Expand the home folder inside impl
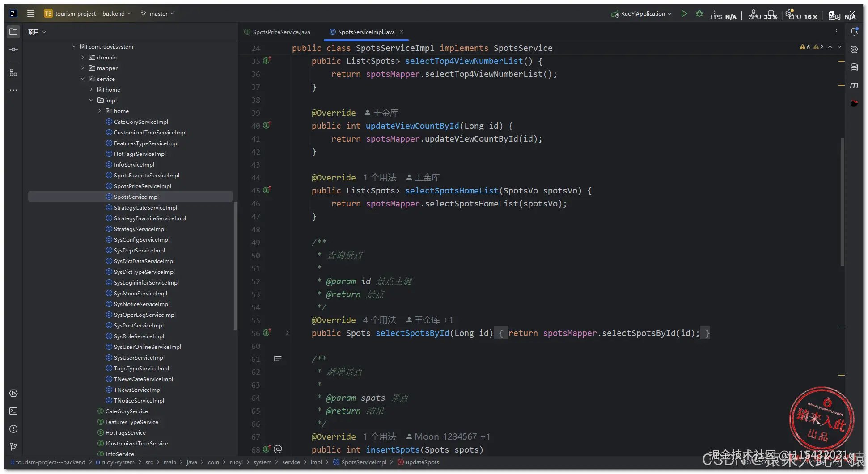Image resolution: width=868 pixels, height=474 pixels. [100, 111]
